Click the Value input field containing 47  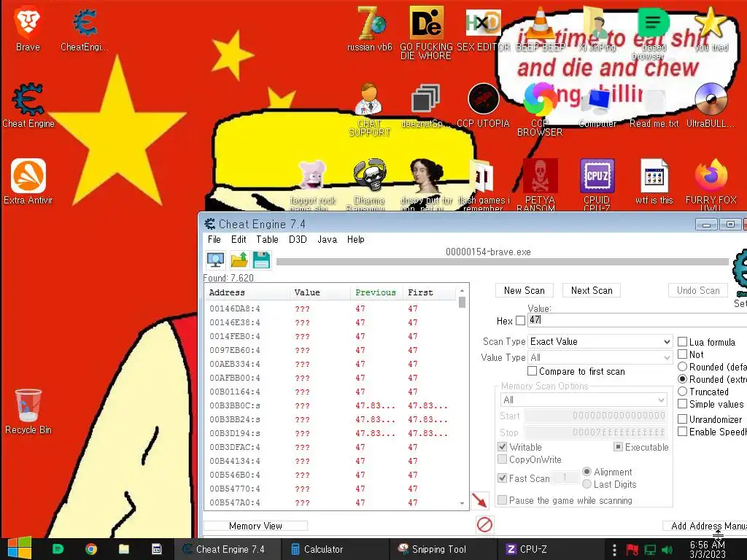click(638, 320)
